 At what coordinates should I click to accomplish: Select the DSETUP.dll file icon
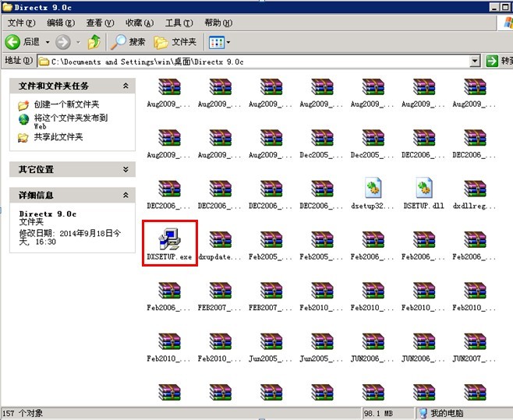[x=423, y=189]
